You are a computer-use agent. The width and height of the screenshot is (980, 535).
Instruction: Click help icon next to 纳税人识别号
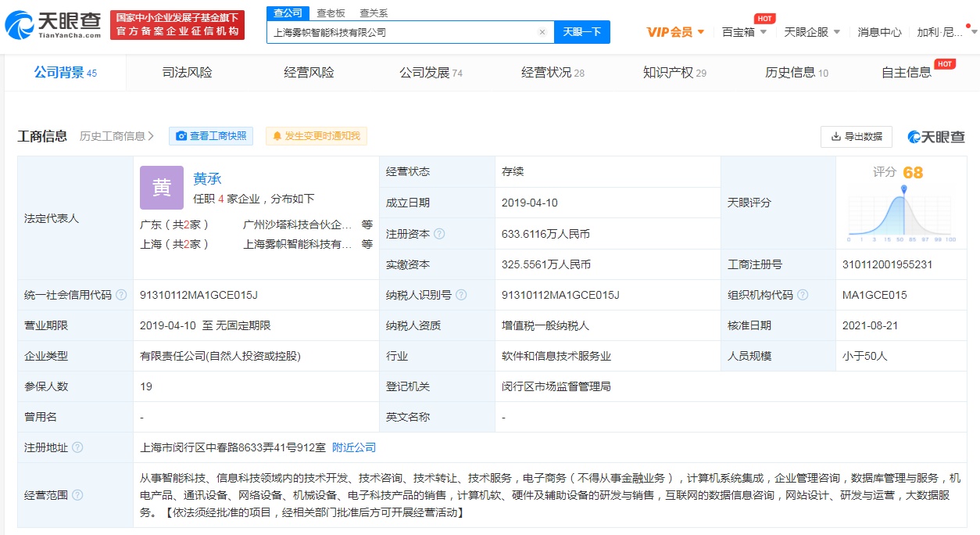click(461, 295)
